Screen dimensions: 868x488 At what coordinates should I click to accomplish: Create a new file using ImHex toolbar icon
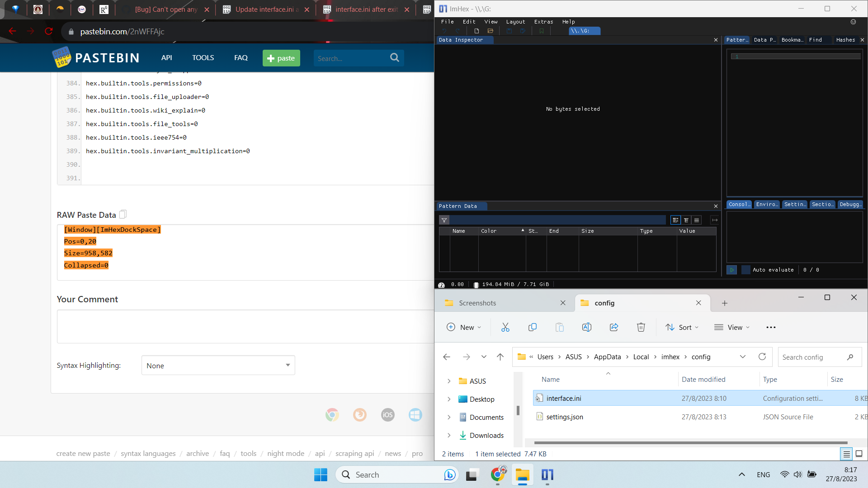[476, 31]
